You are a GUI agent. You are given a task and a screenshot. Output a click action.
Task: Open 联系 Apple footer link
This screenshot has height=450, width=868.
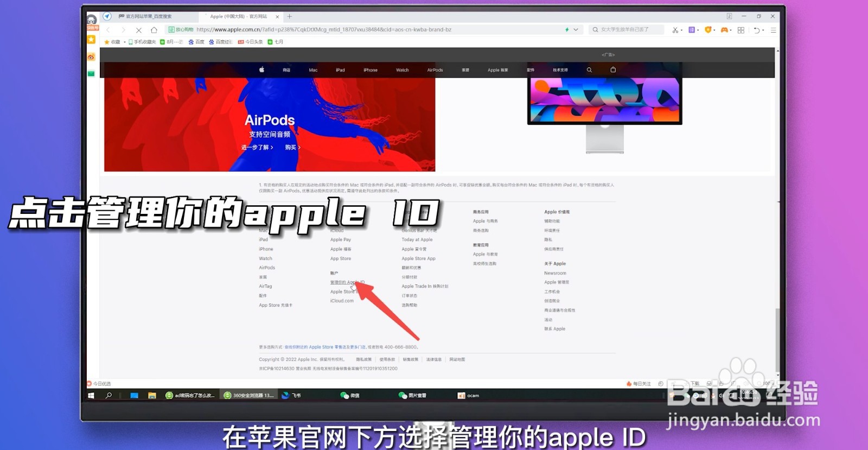[554, 329]
